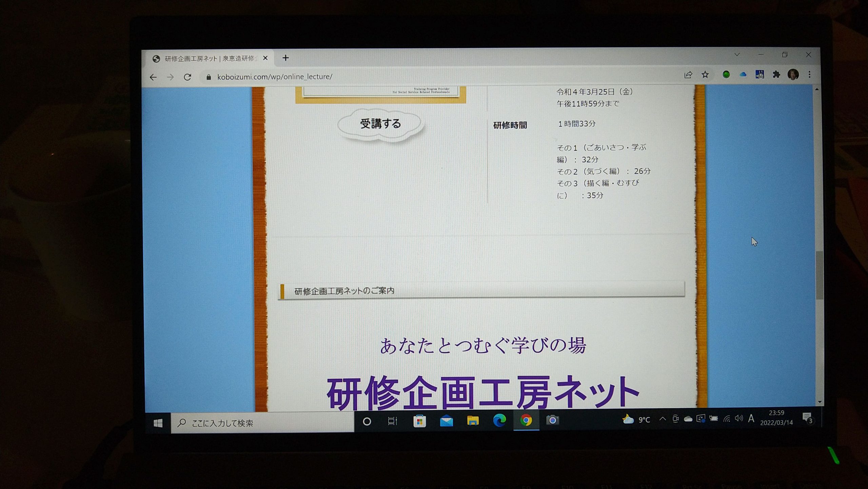The width and height of the screenshot is (868, 489).
Task: Toggle the IME input mode A
Action: click(751, 418)
